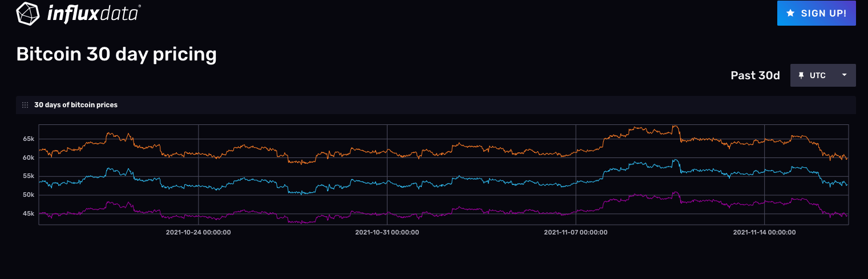This screenshot has width=868, height=279.
Task: Click the "Bitcoin 30 day pricing" dashboard title
Action: click(116, 54)
